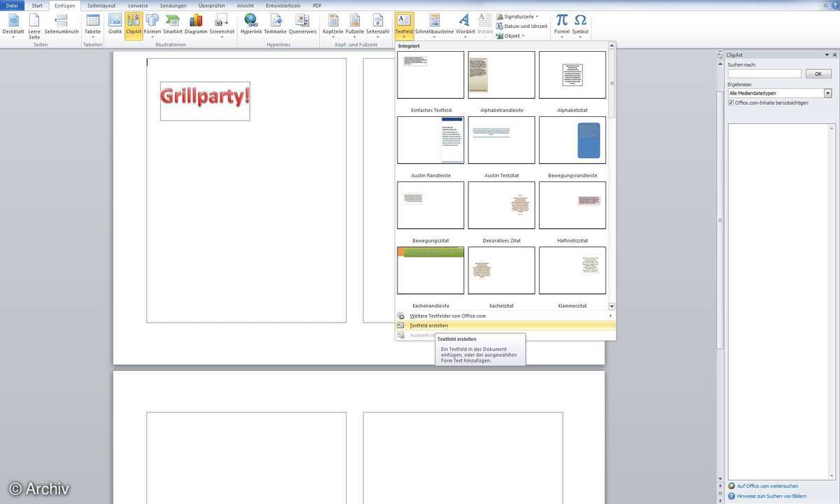Open Schnellbausteine quick parts
This screenshot has height=504, width=840.
click(434, 24)
